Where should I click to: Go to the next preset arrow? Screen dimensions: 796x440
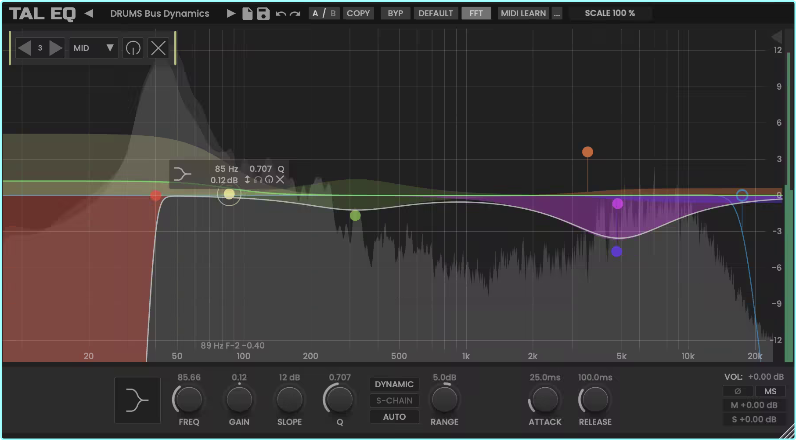(231, 14)
